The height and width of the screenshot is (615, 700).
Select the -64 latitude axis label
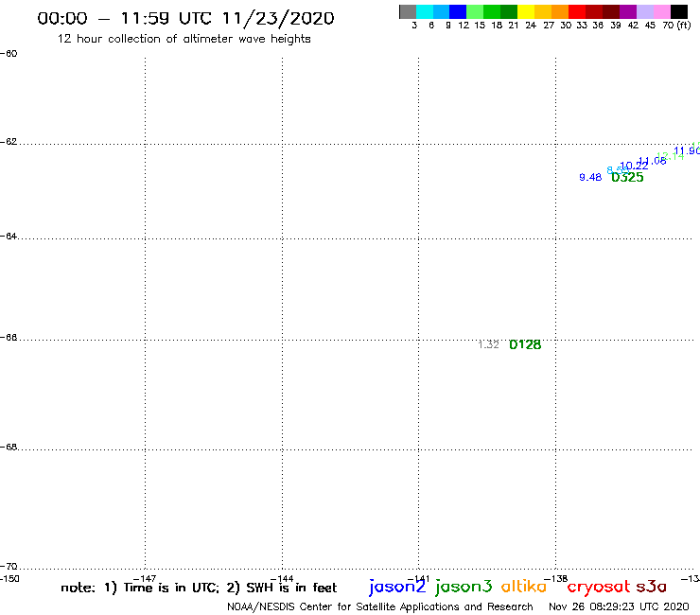click(9, 236)
